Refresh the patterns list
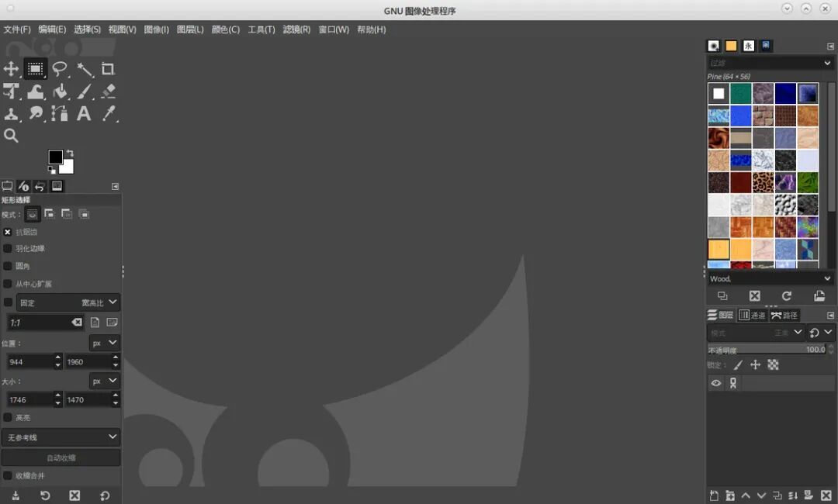 click(787, 295)
